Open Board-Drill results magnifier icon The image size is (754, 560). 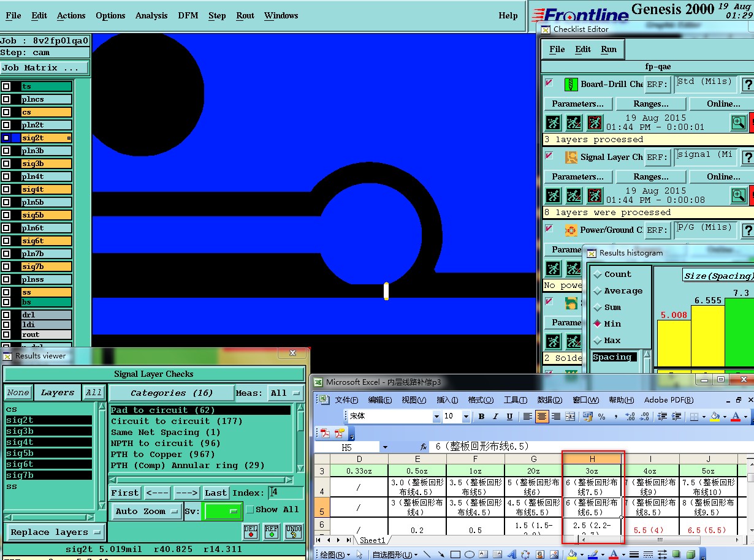pos(739,123)
